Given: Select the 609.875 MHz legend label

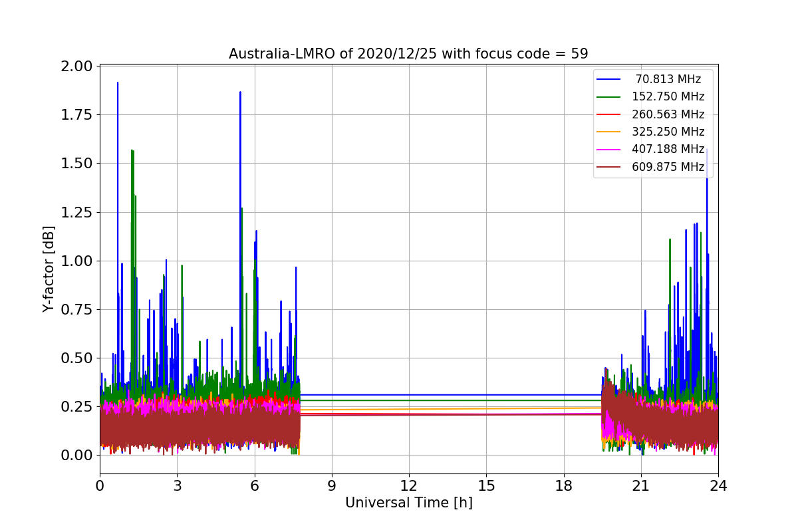Looking at the screenshot, I should tap(668, 167).
